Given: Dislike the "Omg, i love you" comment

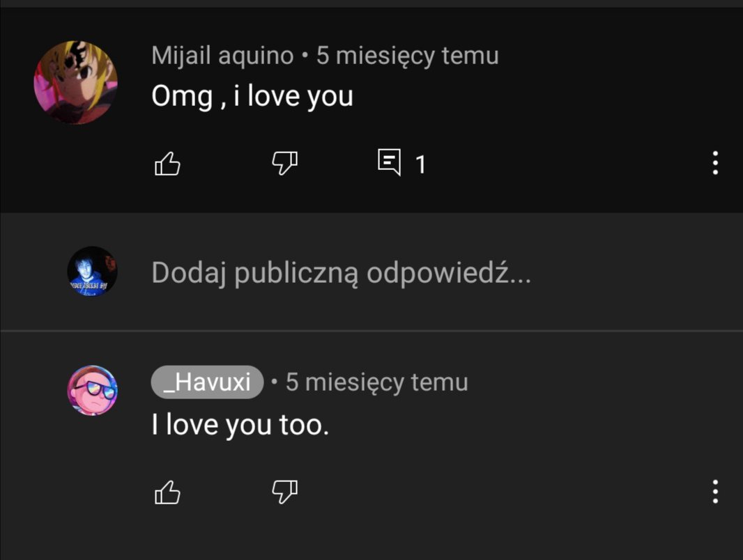Looking at the screenshot, I should [285, 163].
